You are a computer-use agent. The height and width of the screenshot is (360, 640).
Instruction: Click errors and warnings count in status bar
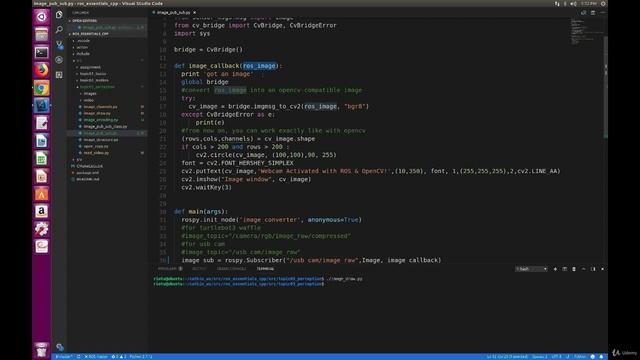pyautogui.click(x=119, y=357)
